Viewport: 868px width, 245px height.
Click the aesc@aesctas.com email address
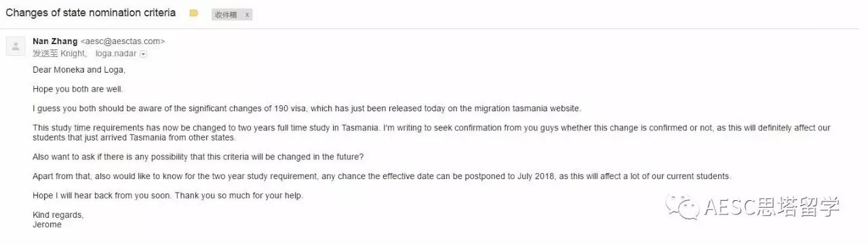[123, 41]
